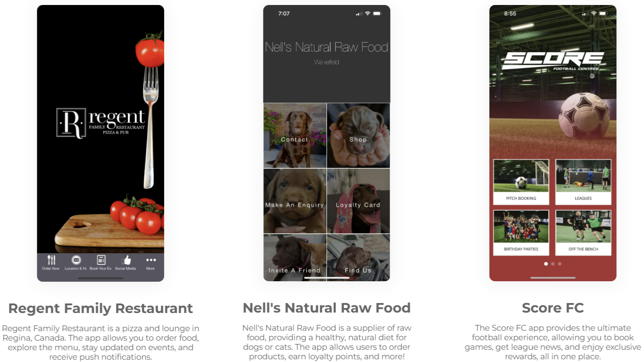Image resolution: width=644 pixels, height=362 pixels.
Task: Click the Regent restaurant logo
Action: click(101, 123)
